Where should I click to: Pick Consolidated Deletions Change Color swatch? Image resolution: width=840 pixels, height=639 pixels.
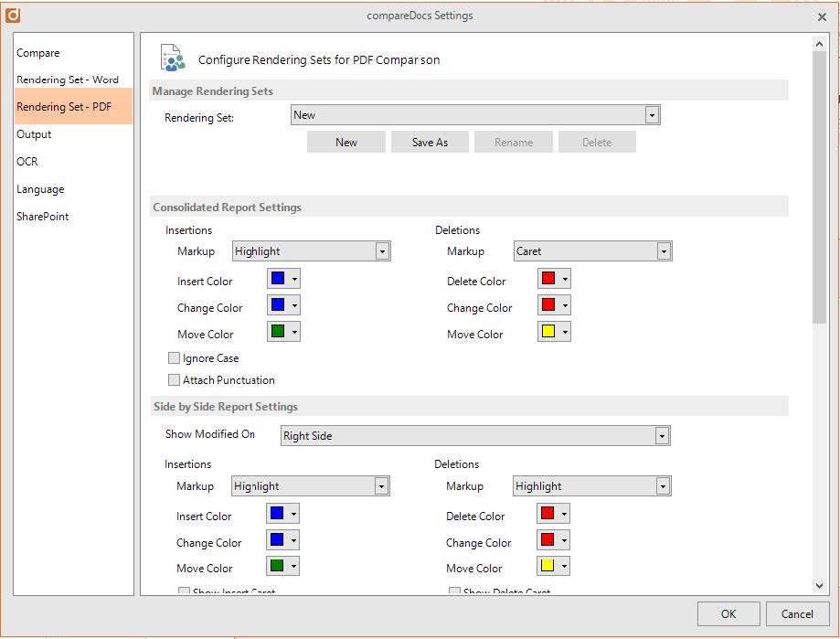coord(554,305)
